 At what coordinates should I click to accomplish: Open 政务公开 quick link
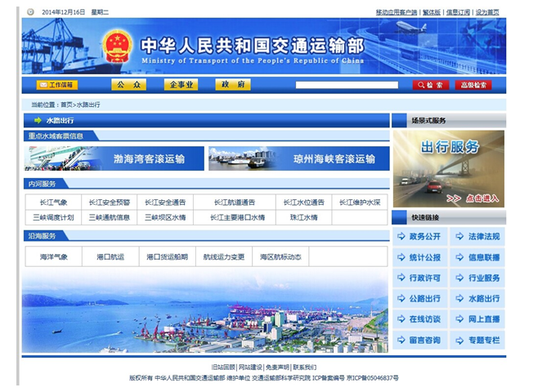point(420,236)
